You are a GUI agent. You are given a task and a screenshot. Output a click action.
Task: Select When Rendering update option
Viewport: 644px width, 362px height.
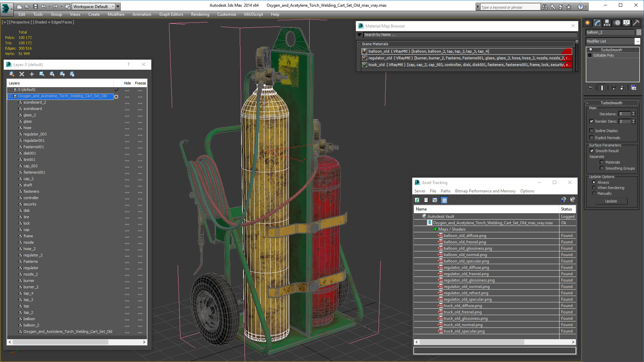pos(594,188)
